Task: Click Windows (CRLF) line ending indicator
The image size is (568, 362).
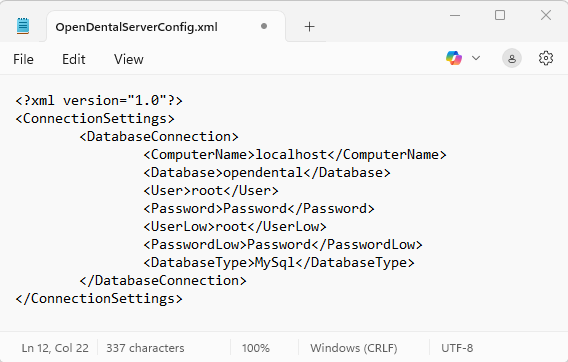Action: click(354, 348)
